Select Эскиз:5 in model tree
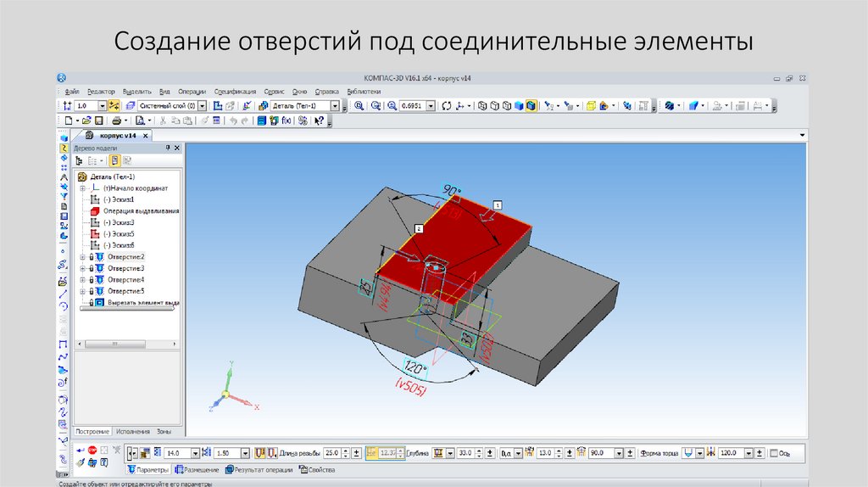868x487 pixels. 119,234
